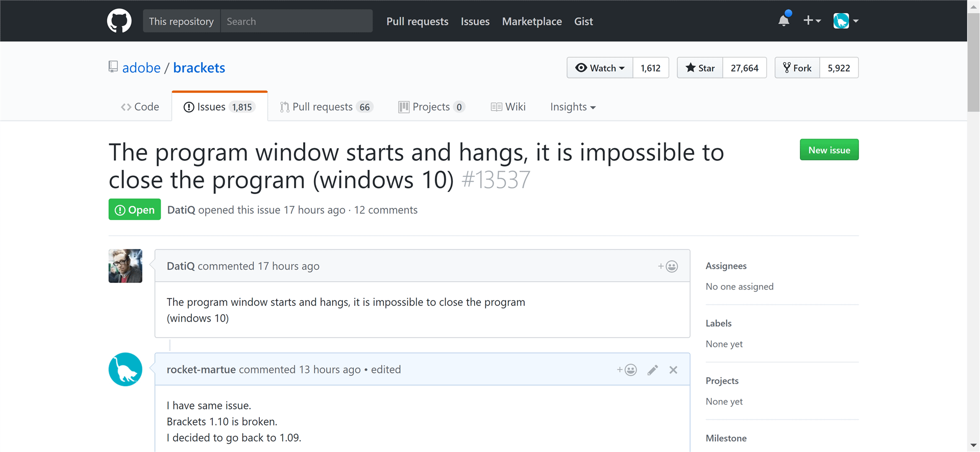Viewport: 980px width, 452px height.
Task: Click the New issue button
Action: click(x=829, y=150)
